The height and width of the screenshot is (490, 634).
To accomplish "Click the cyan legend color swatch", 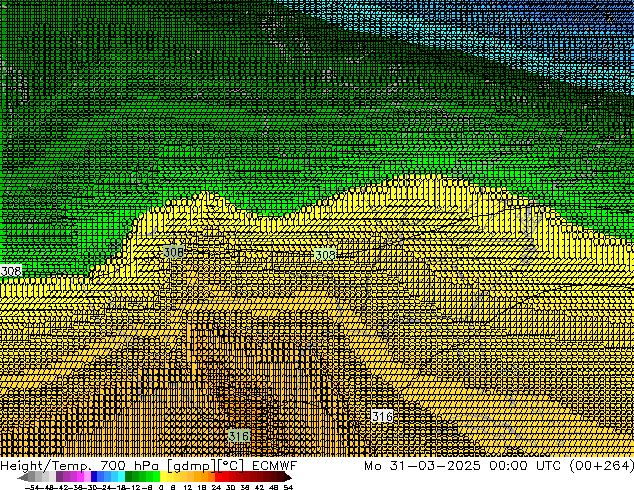I will (x=121, y=476).
